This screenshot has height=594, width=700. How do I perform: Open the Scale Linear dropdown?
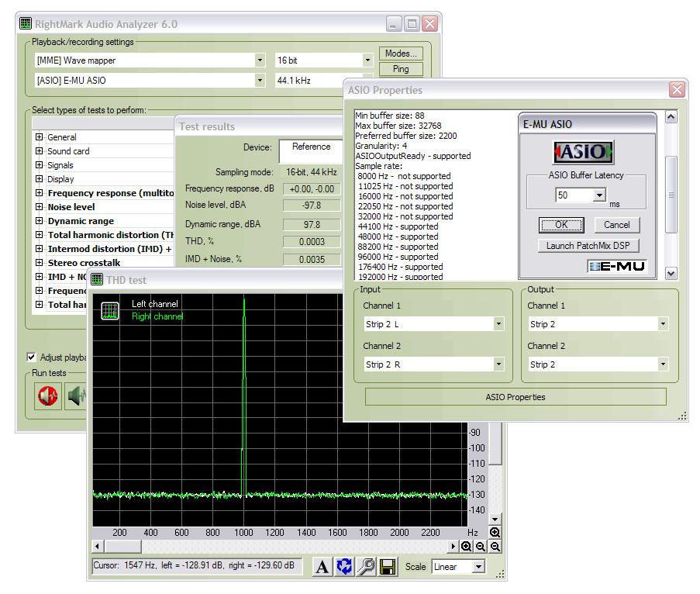[478, 567]
